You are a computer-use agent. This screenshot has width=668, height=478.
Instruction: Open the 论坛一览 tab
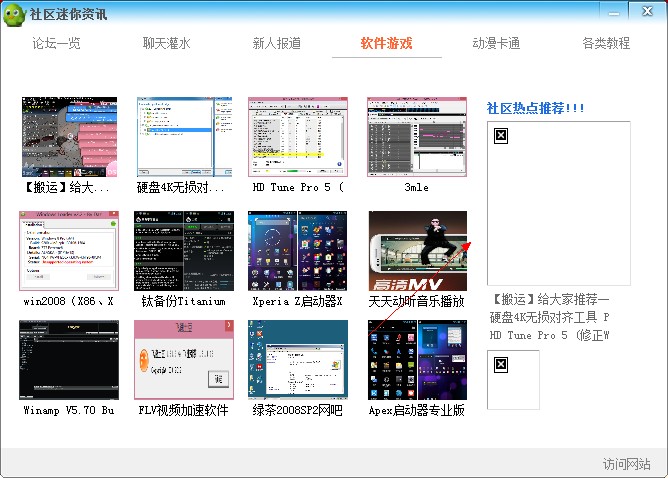point(56,44)
